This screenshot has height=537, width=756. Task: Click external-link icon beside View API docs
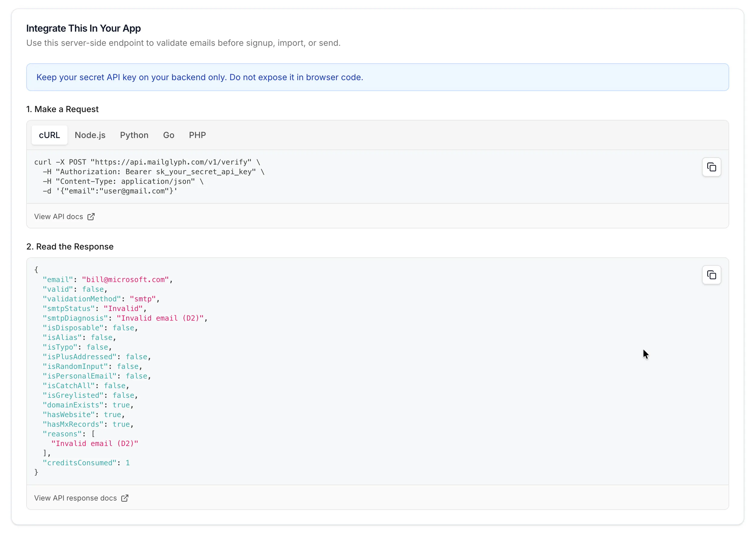pos(91,217)
